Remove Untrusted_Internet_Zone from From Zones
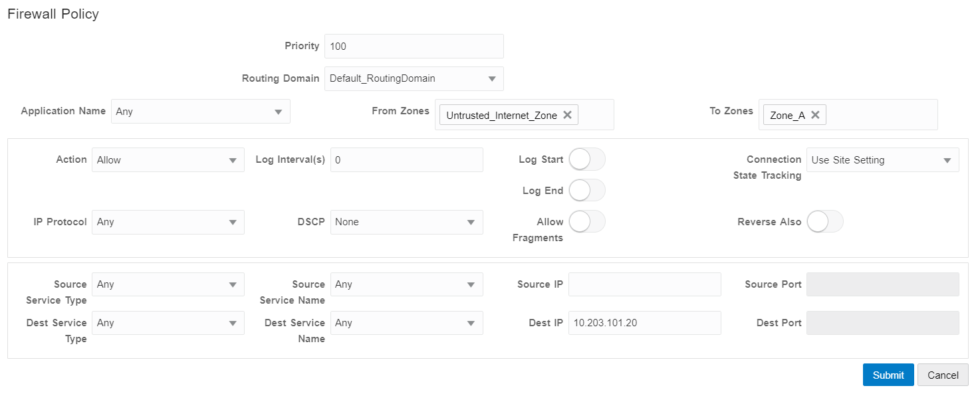980x394 pixels. point(567,115)
